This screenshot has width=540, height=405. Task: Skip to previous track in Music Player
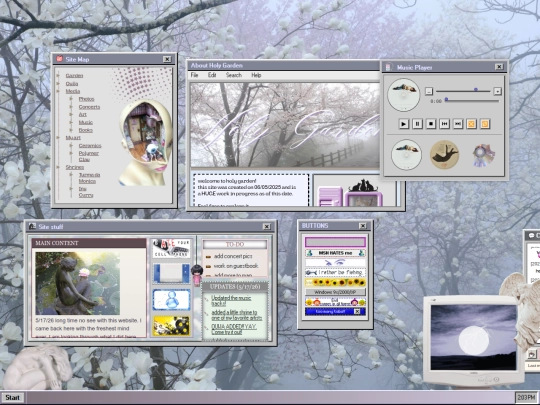point(444,124)
